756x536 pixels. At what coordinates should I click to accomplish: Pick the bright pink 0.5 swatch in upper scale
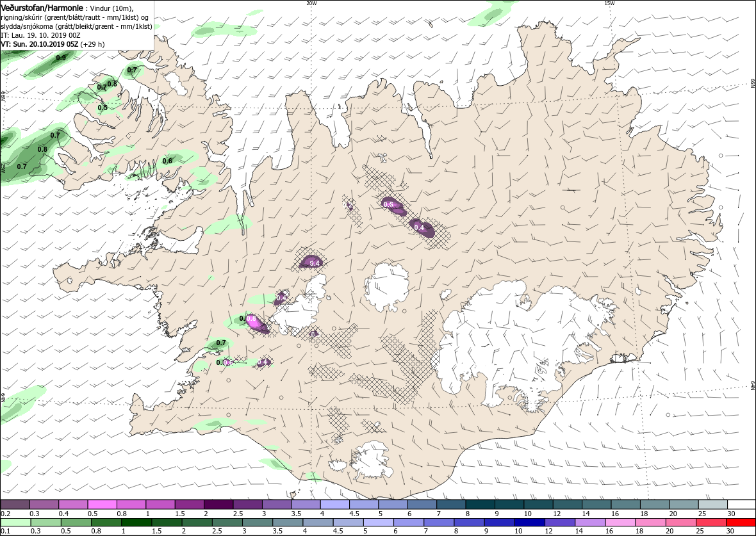point(103,504)
